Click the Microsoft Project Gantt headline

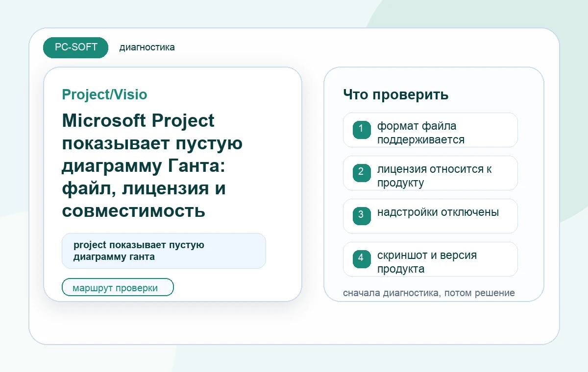152,166
